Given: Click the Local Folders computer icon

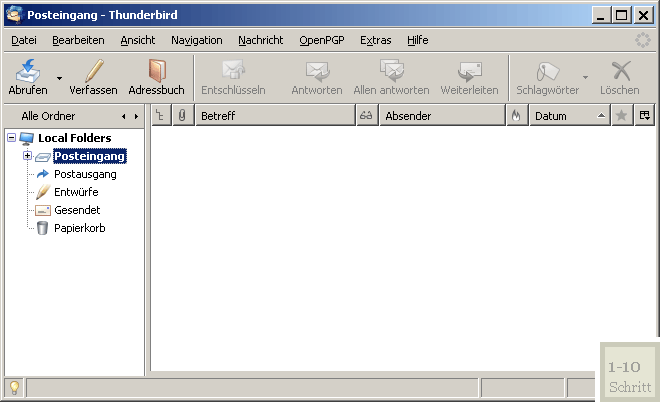Looking at the screenshot, I should point(27,138).
